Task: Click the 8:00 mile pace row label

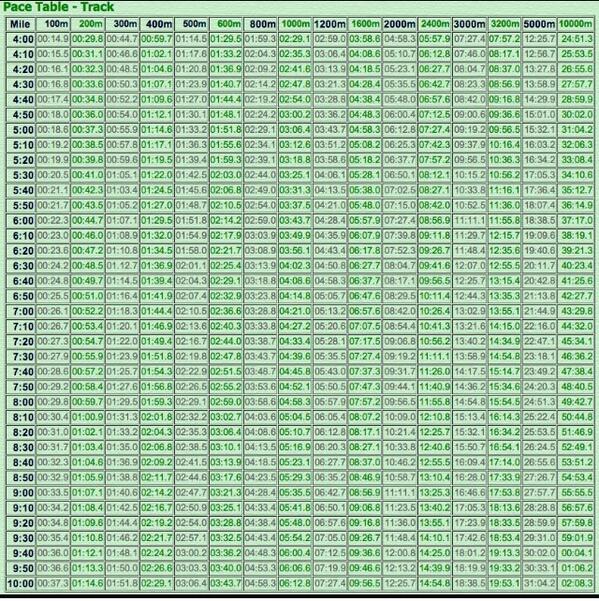Action: pyautogui.click(x=20, y=402)
